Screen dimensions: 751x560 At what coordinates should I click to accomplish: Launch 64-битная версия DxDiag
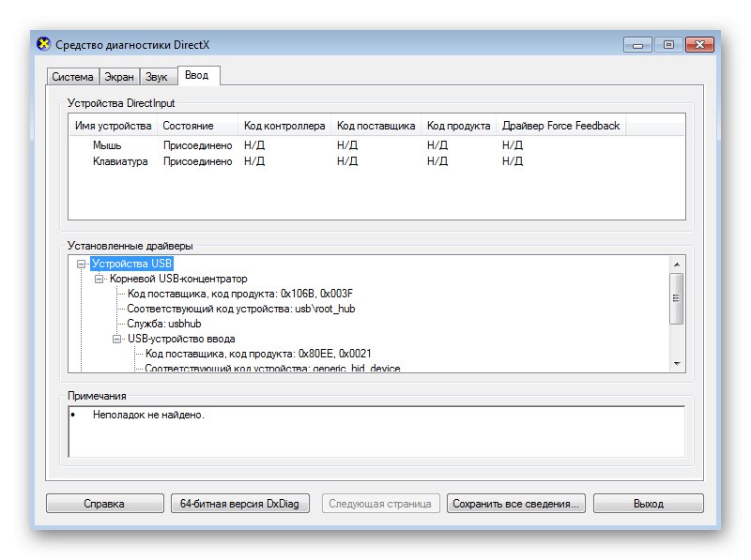pyautogui.click(x=239, y=504)
